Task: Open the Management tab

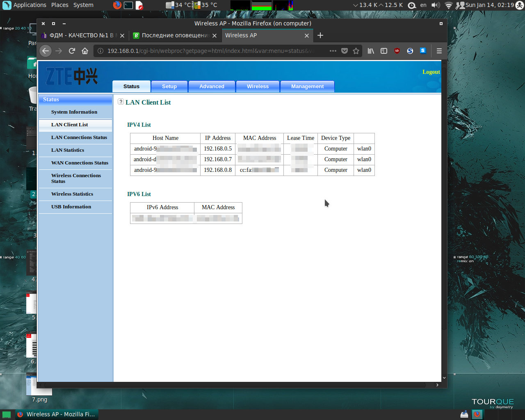Action: pyautogui.click(x=307, y=87)
